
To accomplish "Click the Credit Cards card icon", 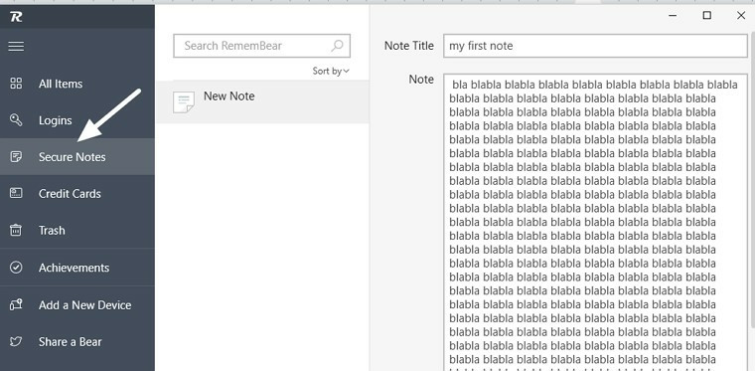I will tap(16, 193).
